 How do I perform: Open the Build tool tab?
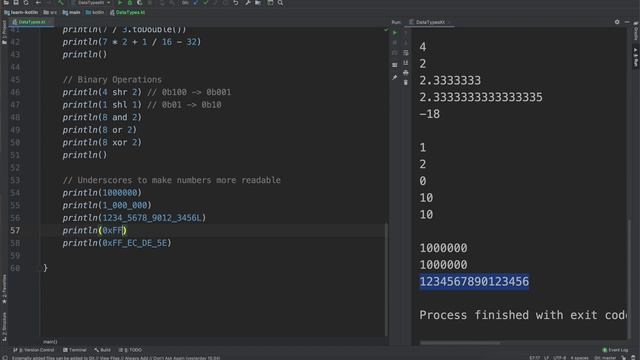pos(102,350)
